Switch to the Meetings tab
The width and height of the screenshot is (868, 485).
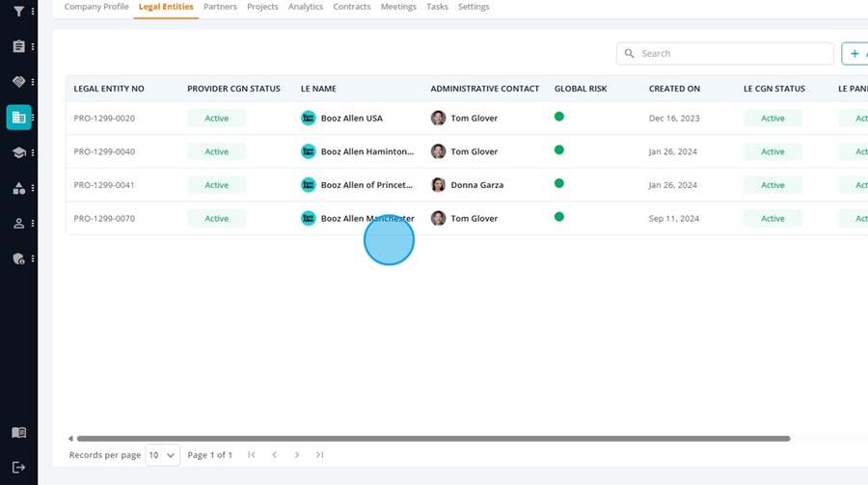[x=398, y=7]
